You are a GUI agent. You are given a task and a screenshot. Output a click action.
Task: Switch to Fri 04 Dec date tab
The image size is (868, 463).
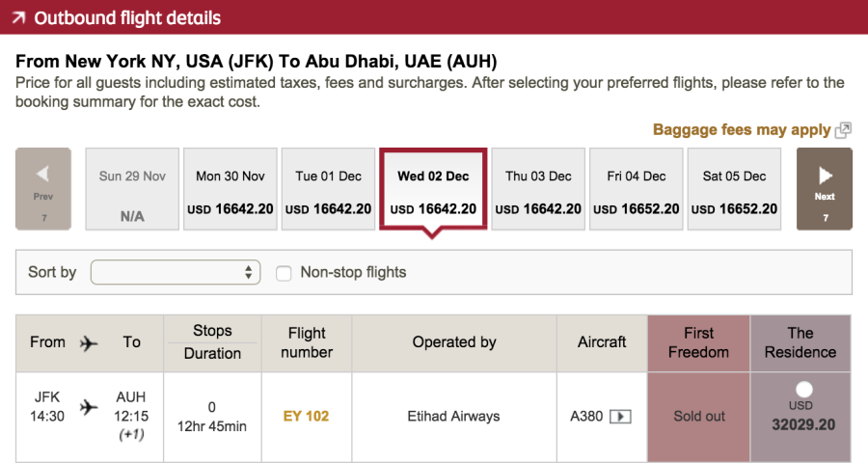(637, 189)
